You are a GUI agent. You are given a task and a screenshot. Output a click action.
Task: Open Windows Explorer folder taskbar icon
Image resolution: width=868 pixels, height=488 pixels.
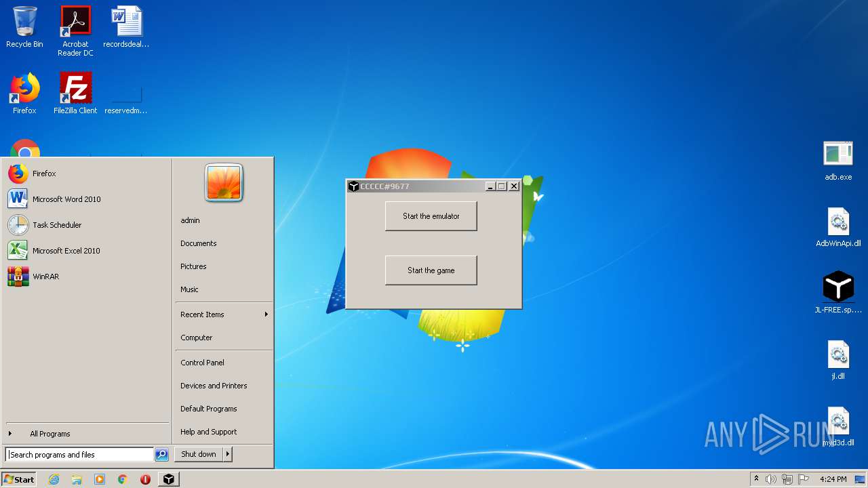coord(77,479)
